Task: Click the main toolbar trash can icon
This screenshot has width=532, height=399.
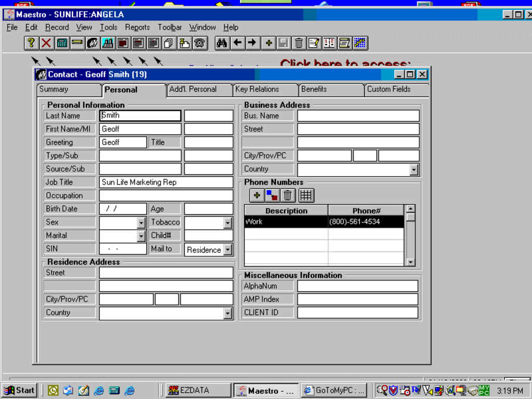Action: [299, 43]
